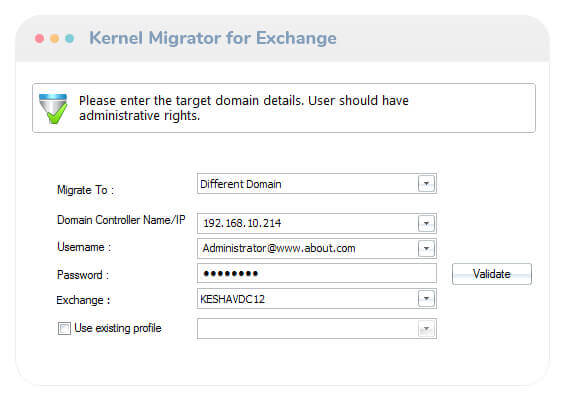Enable Use existing profile checkbox

64,328
